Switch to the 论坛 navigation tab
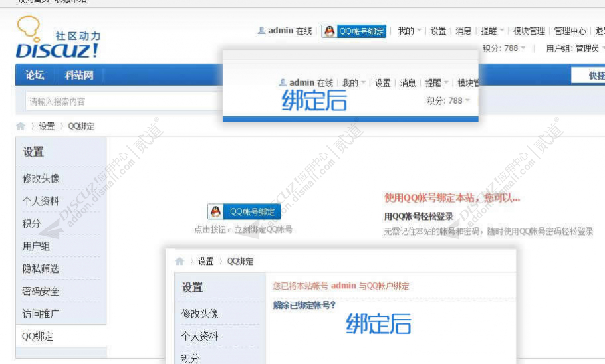605x364 pixels. point(35,75)
